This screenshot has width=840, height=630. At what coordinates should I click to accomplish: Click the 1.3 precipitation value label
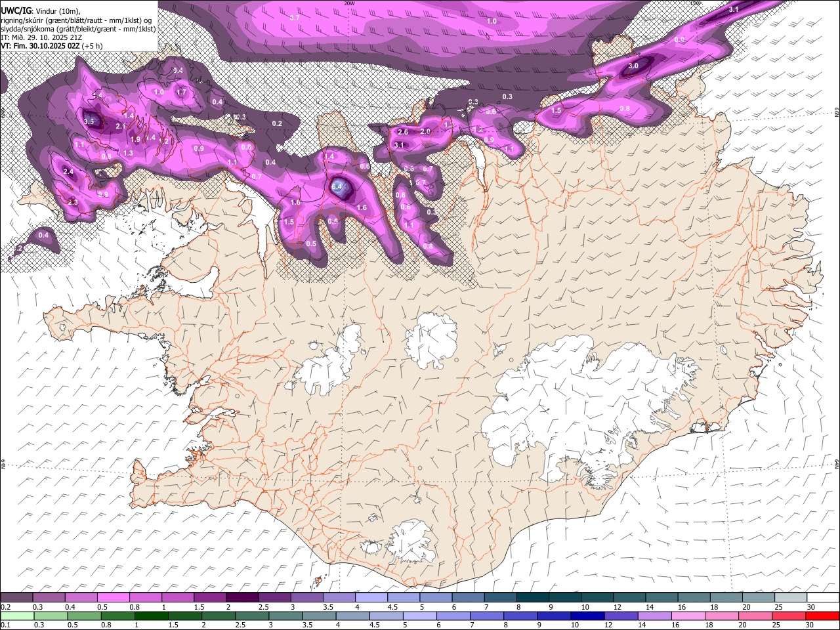128,154
